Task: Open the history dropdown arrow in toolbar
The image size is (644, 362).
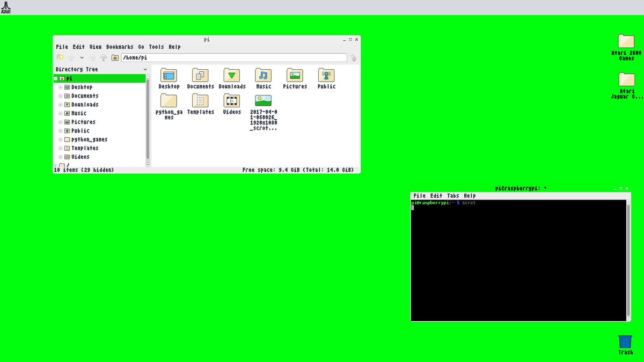Action: (82, 57)
